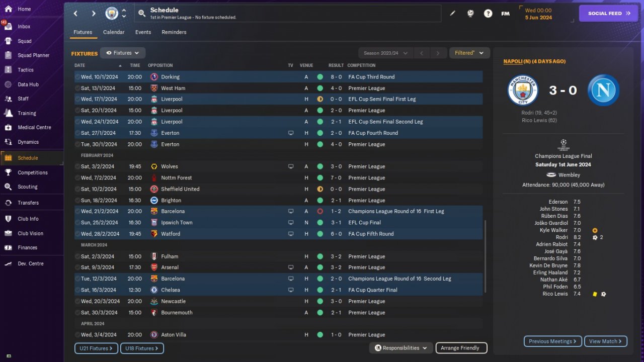Select the row circle for Sat, 13/1/2024
The image size is (644, 362).
(77, 88)
